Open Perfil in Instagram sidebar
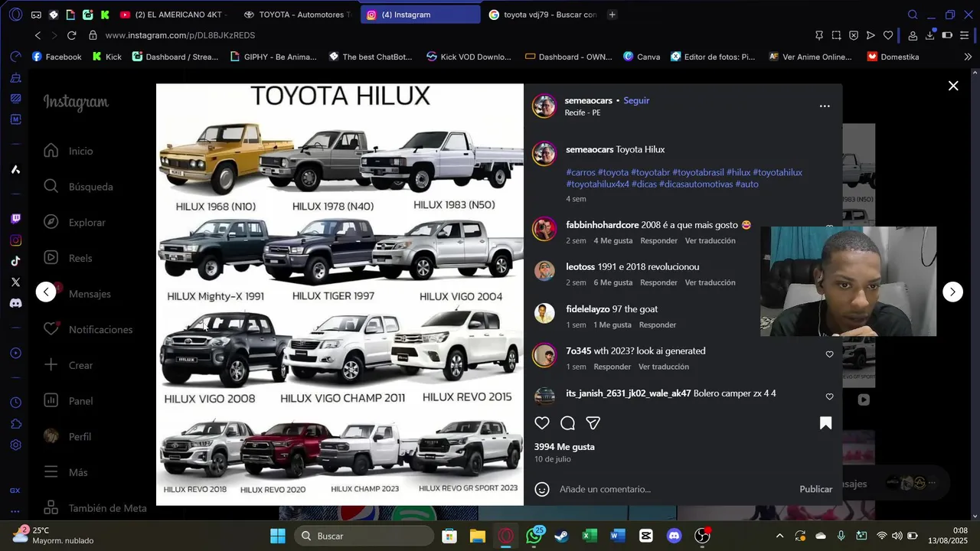The width and height of the screenshot is (980, 551). [x=67, y=437]
